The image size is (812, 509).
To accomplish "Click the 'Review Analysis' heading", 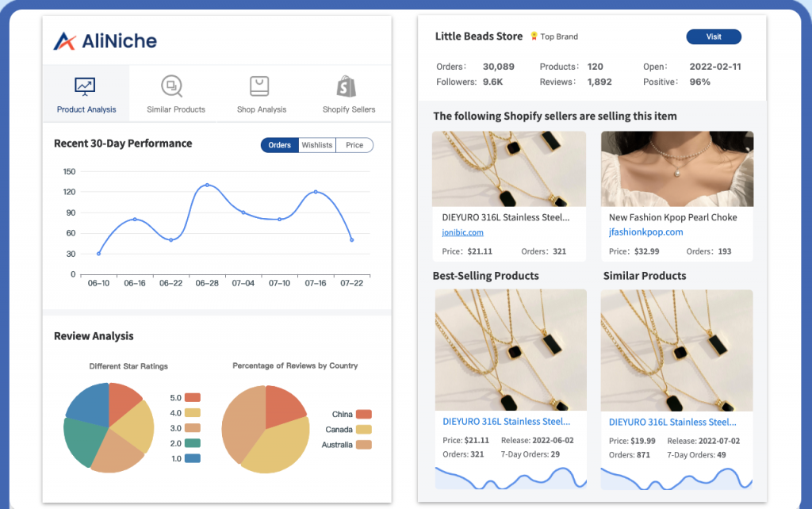I will coord(94,336).
